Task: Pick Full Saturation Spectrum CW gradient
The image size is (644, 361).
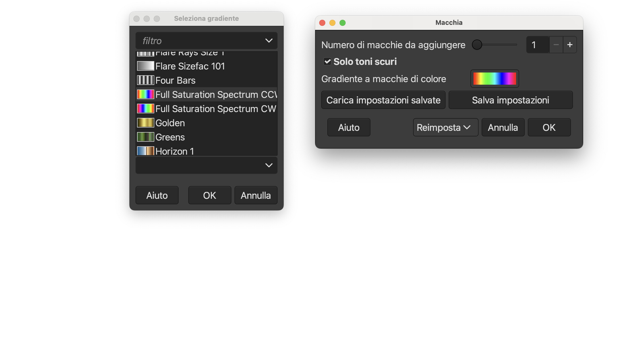Action: pyautogui.click(x=216, y=109)
